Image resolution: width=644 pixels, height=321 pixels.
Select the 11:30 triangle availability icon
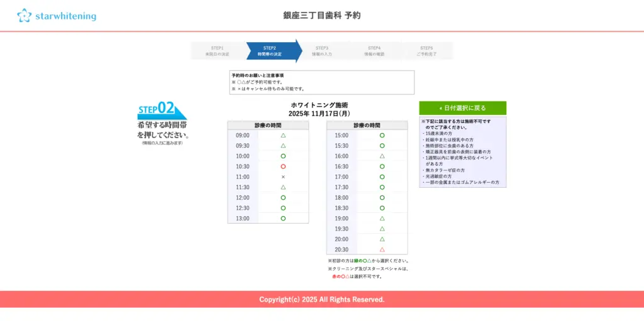(x=283, y=187)
